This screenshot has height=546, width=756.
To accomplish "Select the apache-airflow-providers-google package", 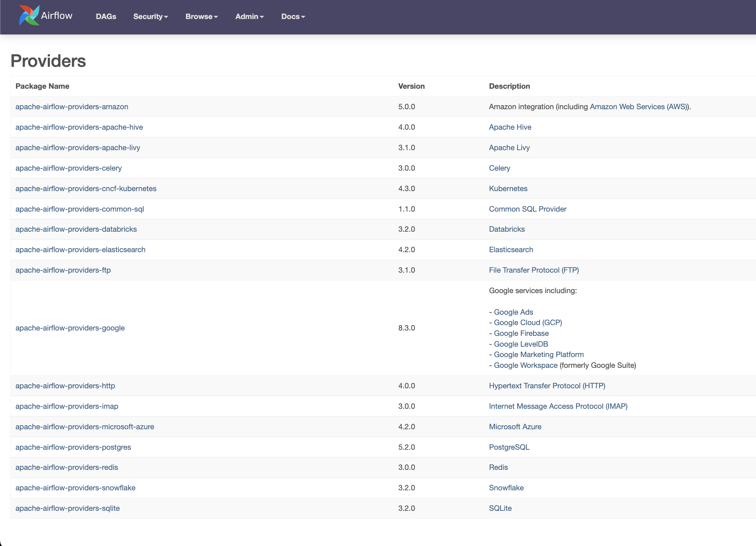I will 70,328.
